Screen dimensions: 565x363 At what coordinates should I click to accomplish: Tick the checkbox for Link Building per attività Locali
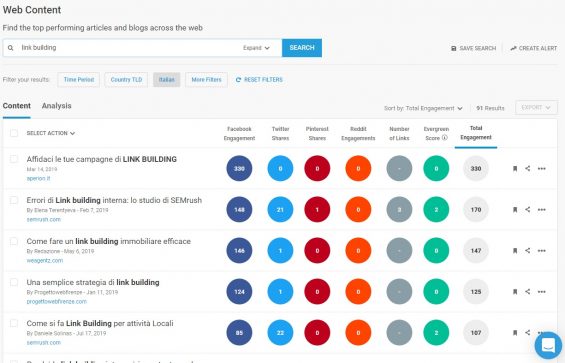pos(14,323)
